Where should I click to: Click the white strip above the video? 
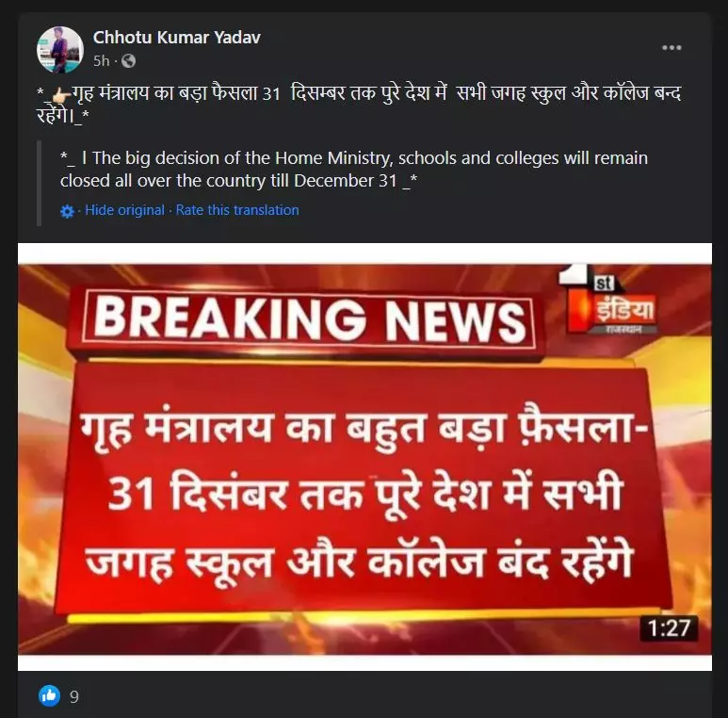pos(364,253)
